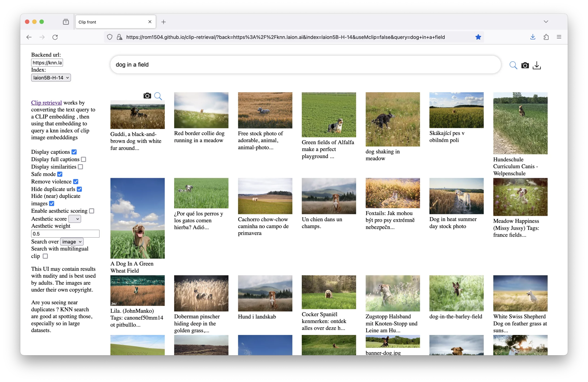Open the Search over image dropdown
Image resolution: width=588 pixels, height=382 pixels.
(x=72, y=242)
